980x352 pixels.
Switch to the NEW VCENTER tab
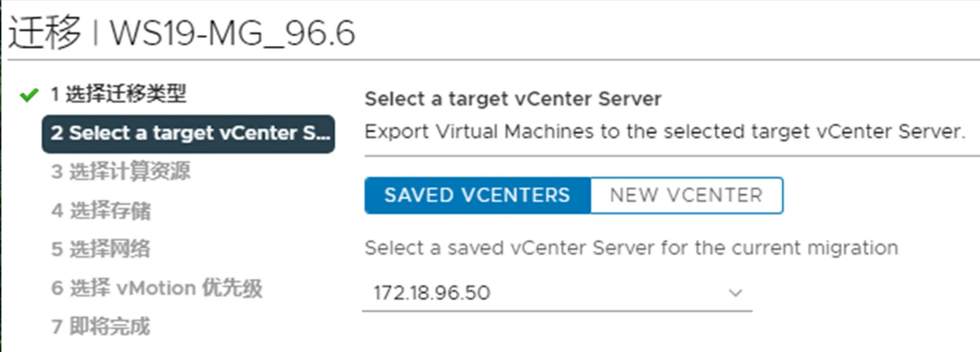point(686,195)
